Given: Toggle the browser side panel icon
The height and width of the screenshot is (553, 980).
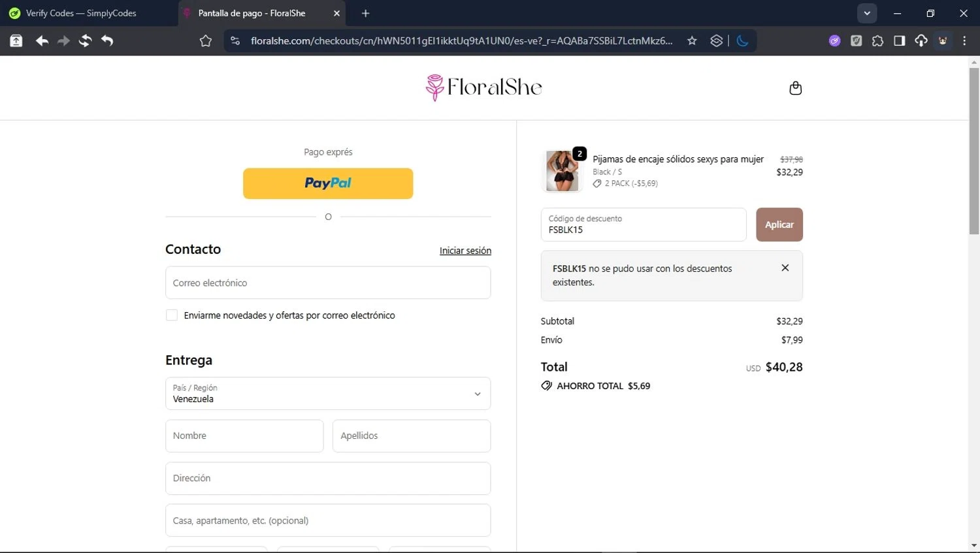Looking at the screenshot, I should pyautogui.click(x=900, y=41).
